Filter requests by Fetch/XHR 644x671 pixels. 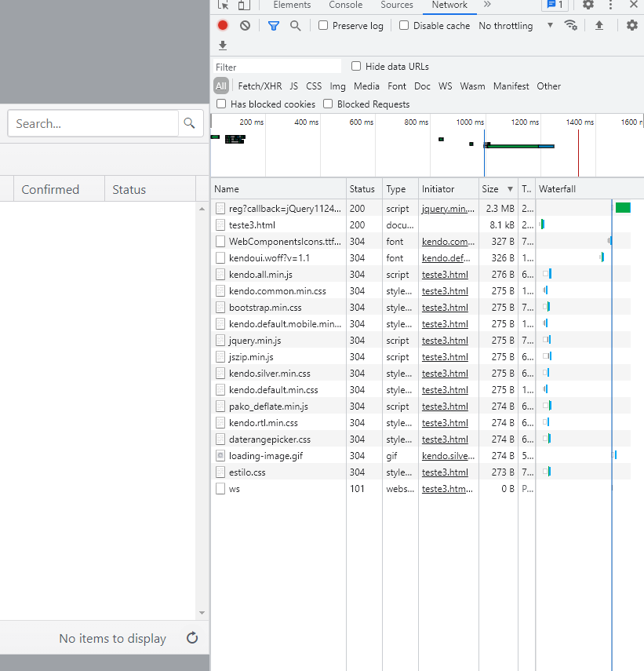point(260,86)
